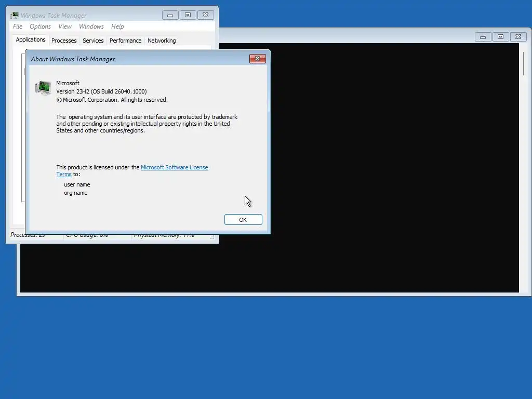Click the 'user name' licensee text

(x=77, y=184)
